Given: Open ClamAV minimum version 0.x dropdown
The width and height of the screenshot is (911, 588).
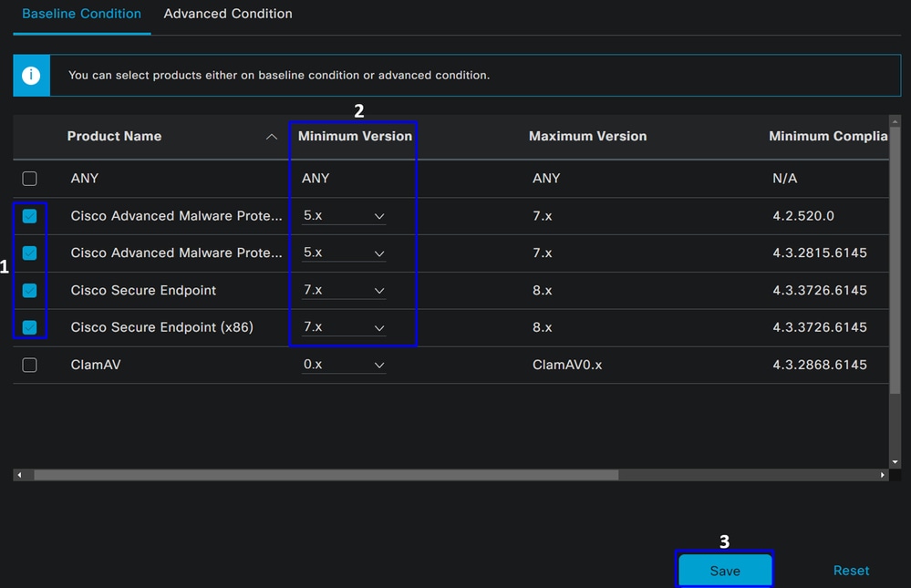Looking at the screenshot, I should pos(344,365).
